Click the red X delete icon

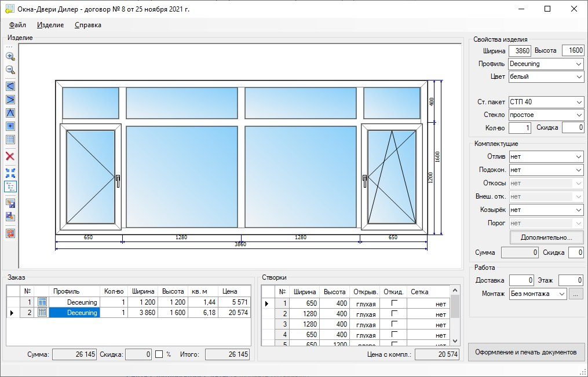(10, 156)
